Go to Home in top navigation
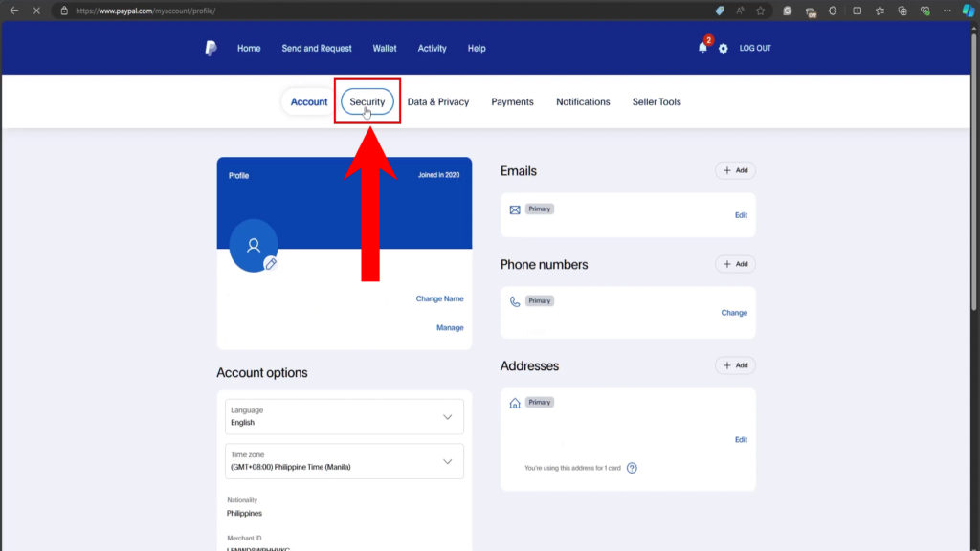This screenshot has height=551, width=980. pyautogui.click(x=249, y=48)
